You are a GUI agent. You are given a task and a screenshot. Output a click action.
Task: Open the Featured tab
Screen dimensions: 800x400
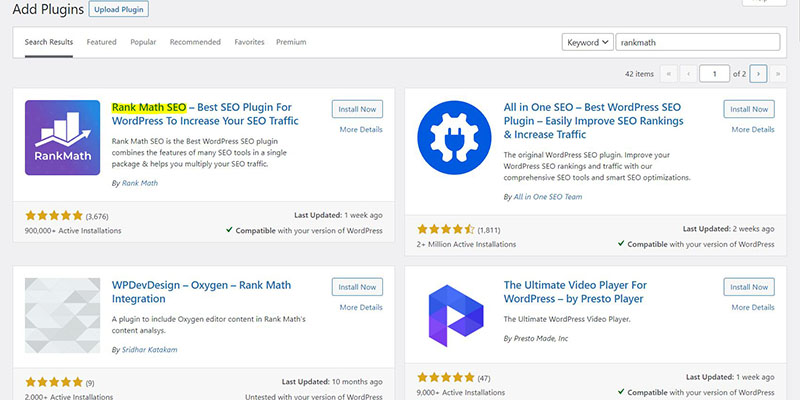click(102, 42)
